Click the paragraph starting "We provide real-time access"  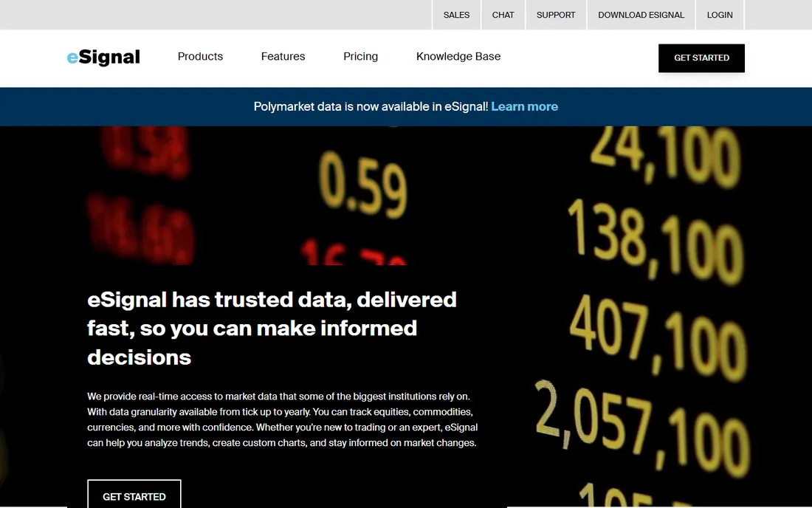pyautogui.click(x=282, y=419)
